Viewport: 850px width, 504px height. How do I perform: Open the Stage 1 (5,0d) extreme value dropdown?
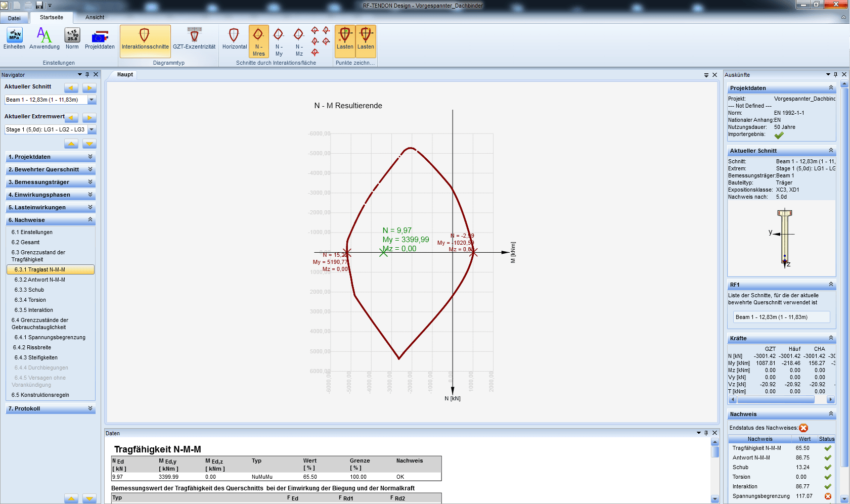92,129
